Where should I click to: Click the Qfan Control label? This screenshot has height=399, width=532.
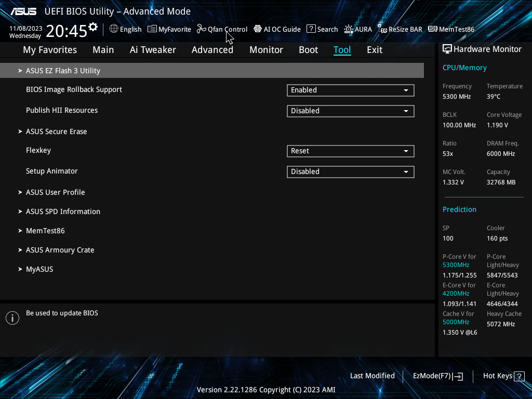pyautogui.click(x=228, y=30)
